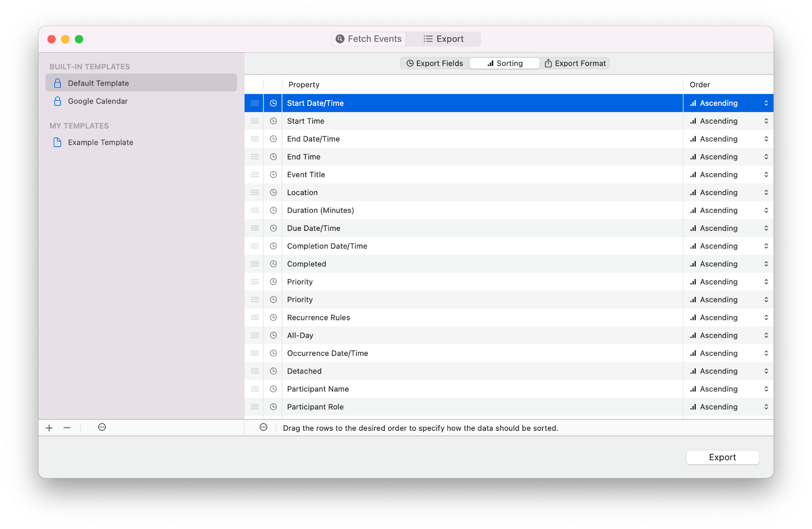This screenshot has height=529, width=812.
Task: Click clock icon on Completed row
Action: pyautogui.click(x=273, y=263)
